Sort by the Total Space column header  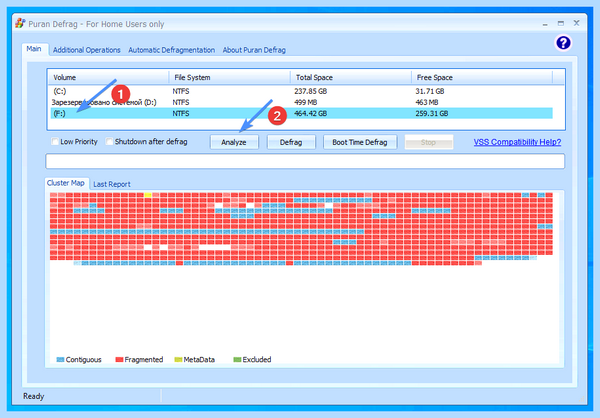[351, 77]
